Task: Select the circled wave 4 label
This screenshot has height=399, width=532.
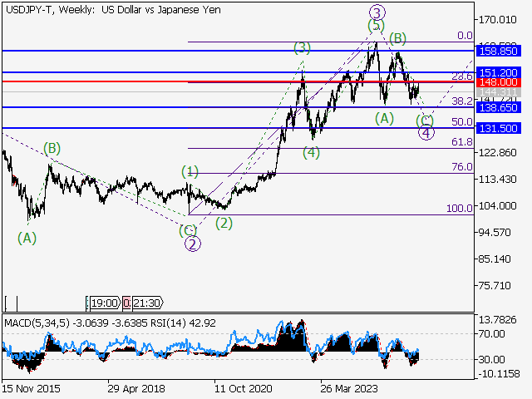Action: (426, 133)
